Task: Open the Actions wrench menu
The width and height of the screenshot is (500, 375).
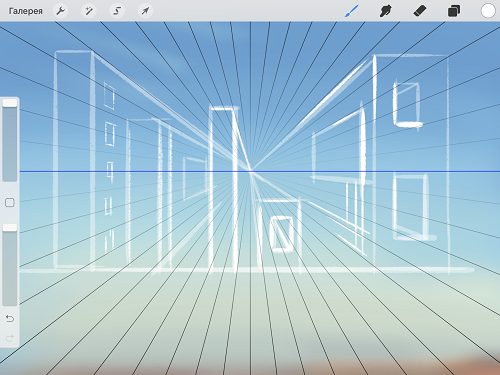Action: tap(60, 11)
